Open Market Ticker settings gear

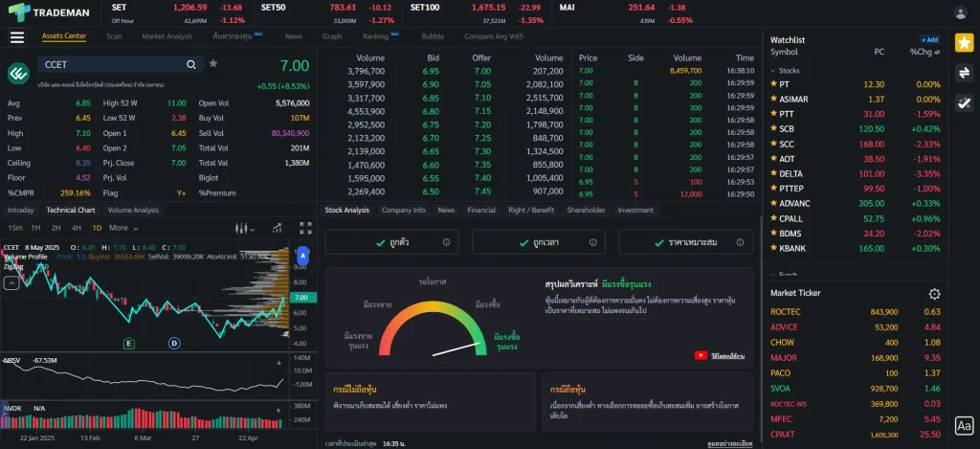click(x=934, y=294)
